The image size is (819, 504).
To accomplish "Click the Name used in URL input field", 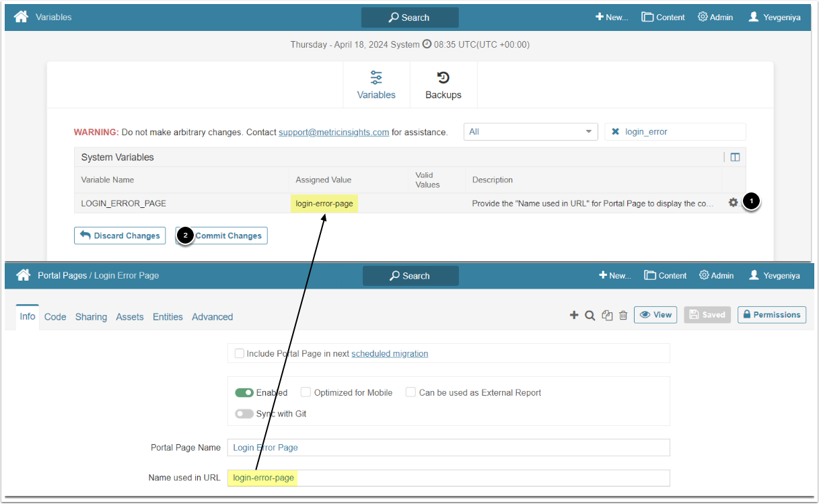I will 449,478.
